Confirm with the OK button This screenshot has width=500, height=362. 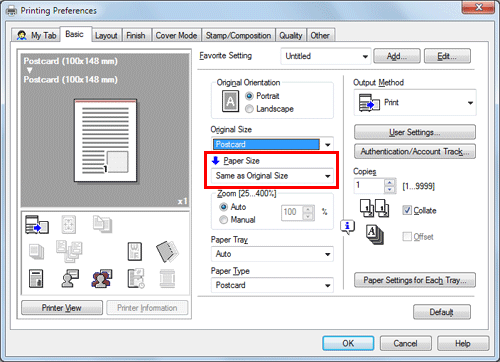pos(348,343)
